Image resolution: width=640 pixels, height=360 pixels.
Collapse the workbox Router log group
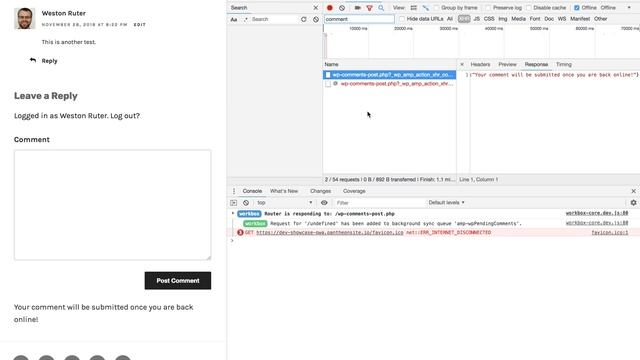pyautogui.click(x=233, y=213)
